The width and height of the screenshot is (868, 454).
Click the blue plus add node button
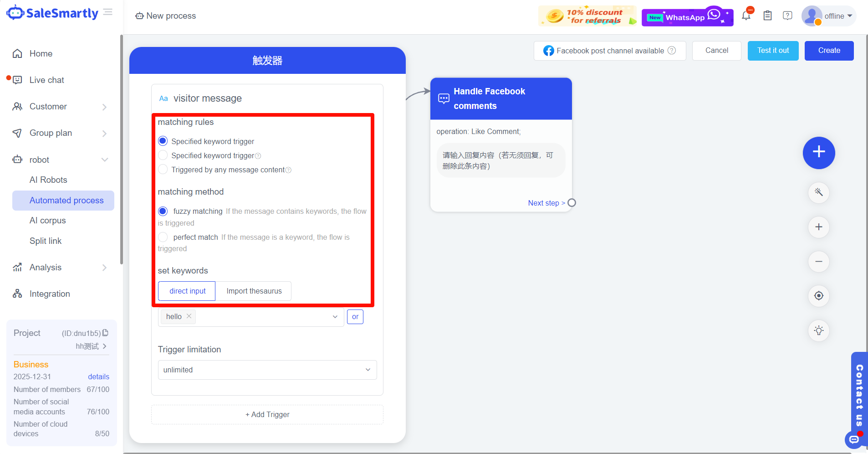(x=819, y=153)
